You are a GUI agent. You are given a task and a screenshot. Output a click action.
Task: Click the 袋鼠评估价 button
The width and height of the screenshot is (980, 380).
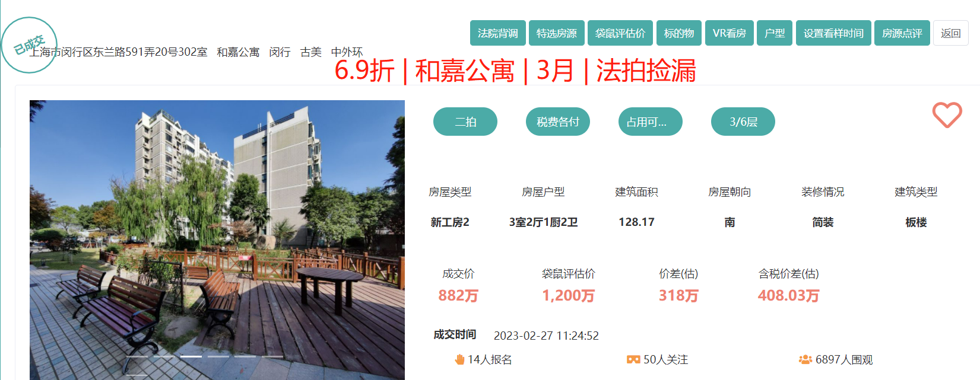tap(620, 33)
